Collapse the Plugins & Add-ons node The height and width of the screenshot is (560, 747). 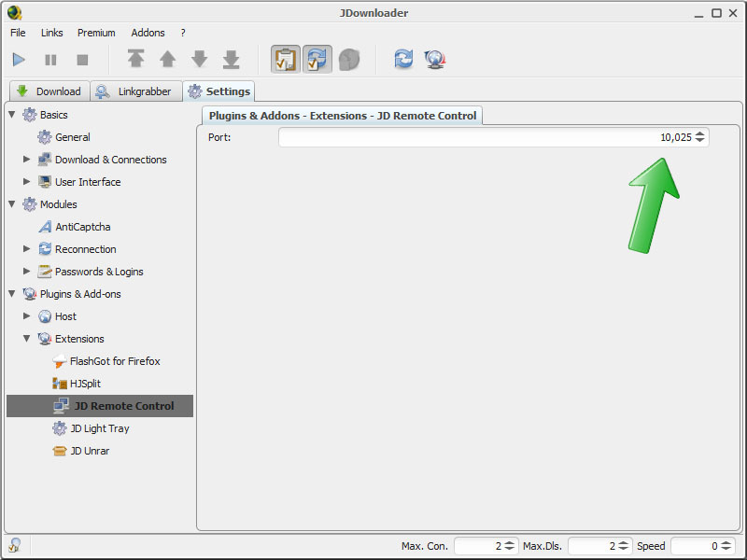coord(12,294)
